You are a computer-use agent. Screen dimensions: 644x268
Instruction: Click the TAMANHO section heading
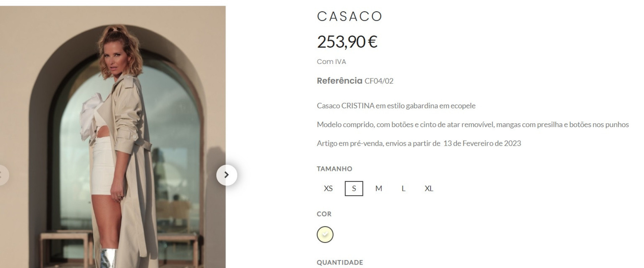coord(334,169)
